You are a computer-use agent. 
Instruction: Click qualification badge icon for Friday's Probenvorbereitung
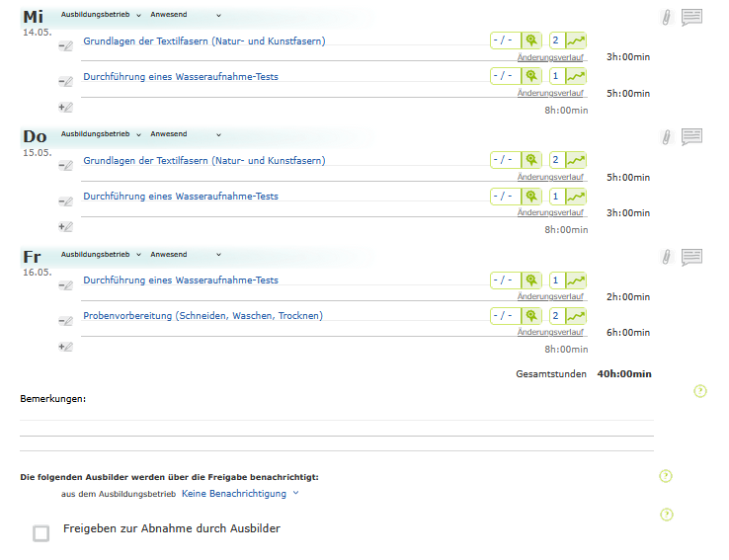pos(531,316)
